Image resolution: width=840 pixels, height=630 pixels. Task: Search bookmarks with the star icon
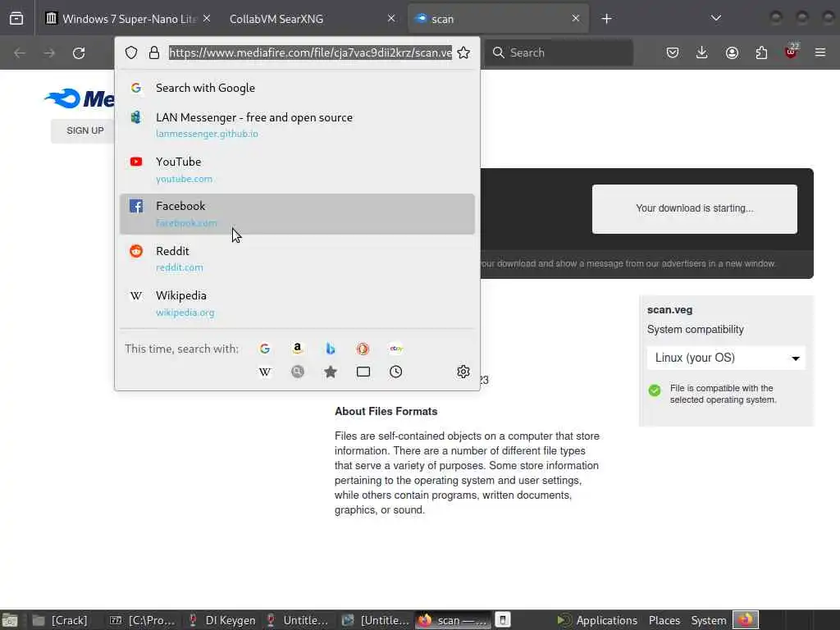[x=331, y=372]
